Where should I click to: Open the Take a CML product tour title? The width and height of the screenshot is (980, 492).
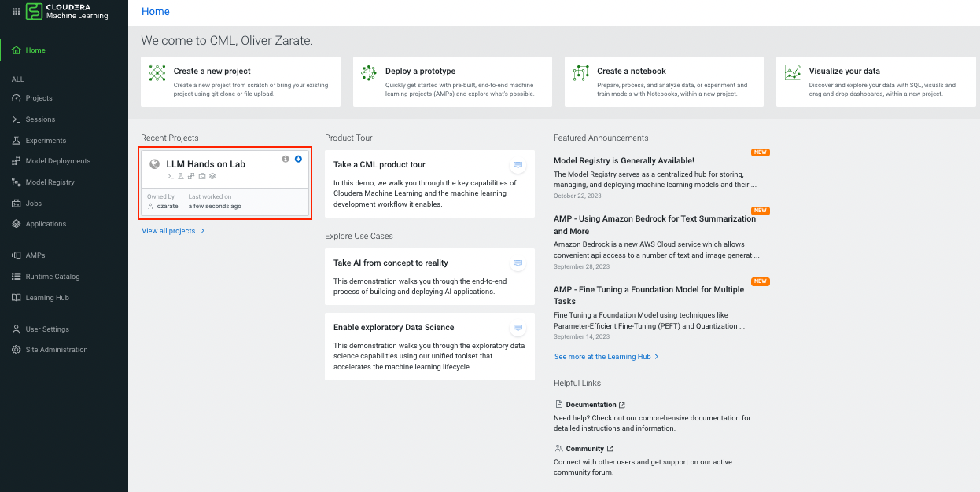click(x=379, y=165)
